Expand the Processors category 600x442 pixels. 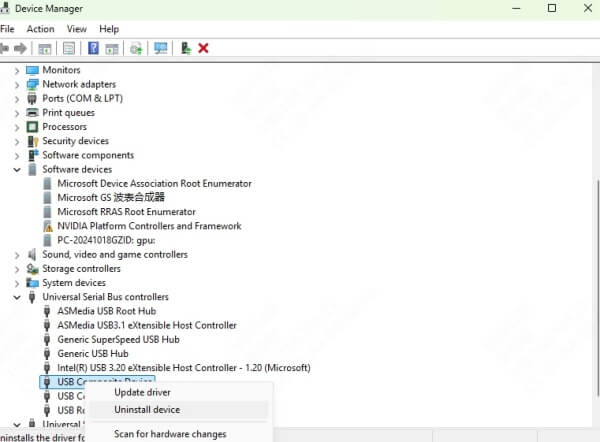pos(17,127)
